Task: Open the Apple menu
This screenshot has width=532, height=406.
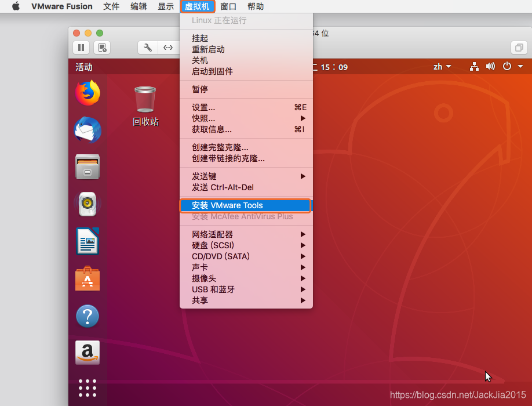Action: [x=16, y=6]
